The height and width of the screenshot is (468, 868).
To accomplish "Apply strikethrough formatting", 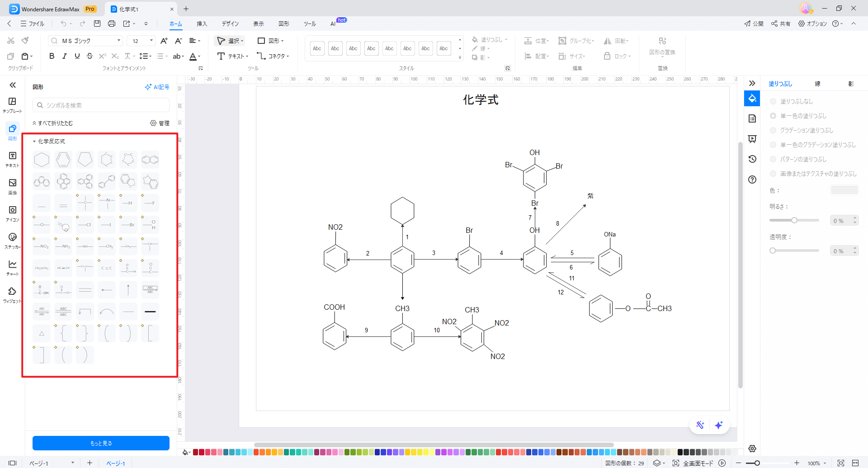I will coord(90,56).
